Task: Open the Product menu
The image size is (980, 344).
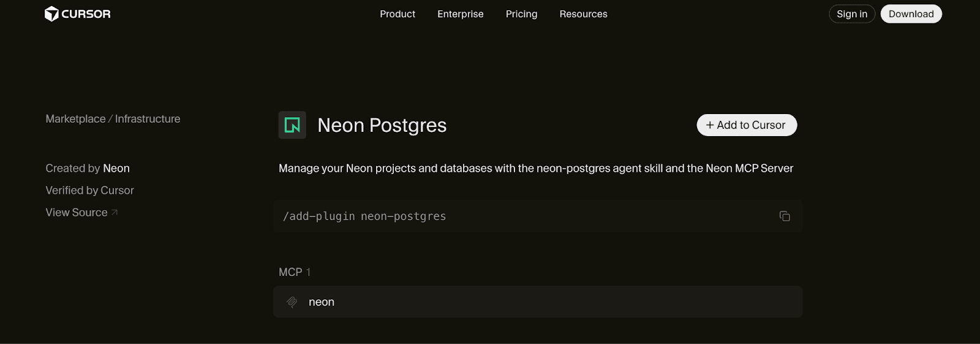Action: coord(397,14)
